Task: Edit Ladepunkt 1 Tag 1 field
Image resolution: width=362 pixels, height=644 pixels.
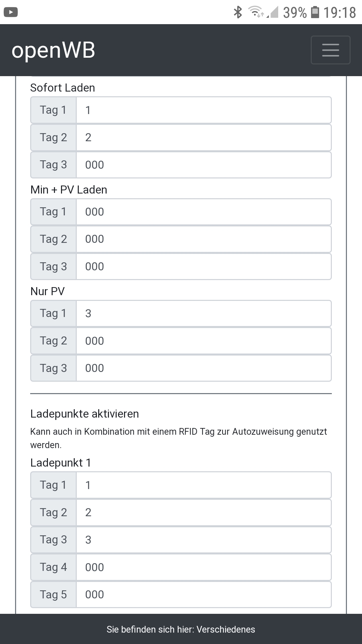Action: tap(204, 485)
